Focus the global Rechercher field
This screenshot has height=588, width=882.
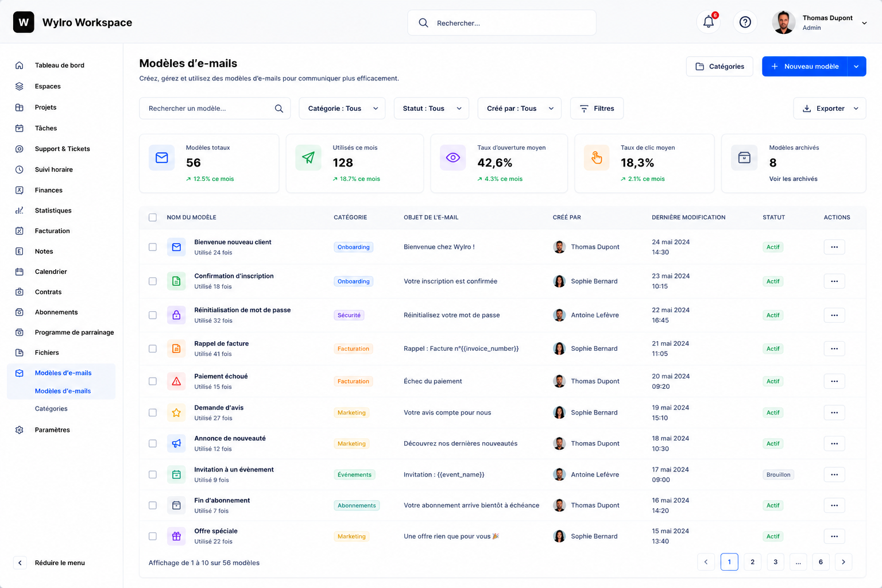(502, 23)
